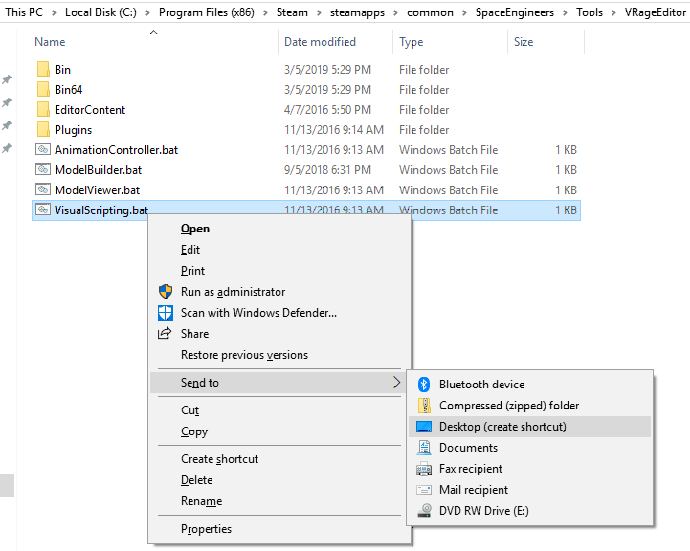This screenshot has height=551, width=690.
Task: Click the Share icon in context menu
Action: pos(166,334)
